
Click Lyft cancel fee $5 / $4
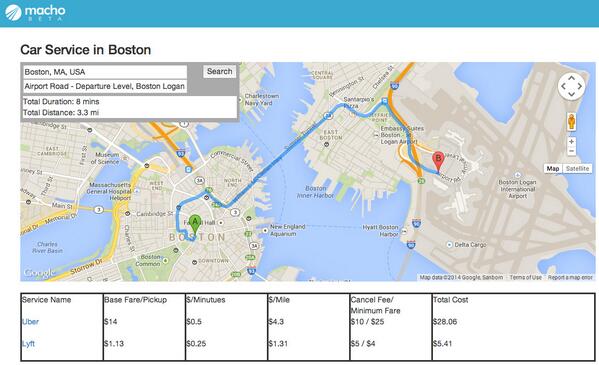click(363, 344)
